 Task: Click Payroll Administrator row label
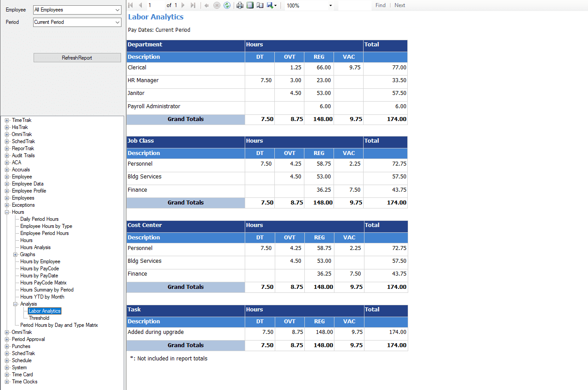pyautogui.click(x=154, y=106)
